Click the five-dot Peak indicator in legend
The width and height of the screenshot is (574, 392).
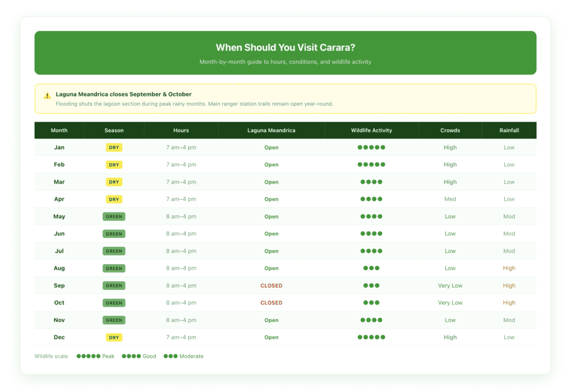point(87,356)
